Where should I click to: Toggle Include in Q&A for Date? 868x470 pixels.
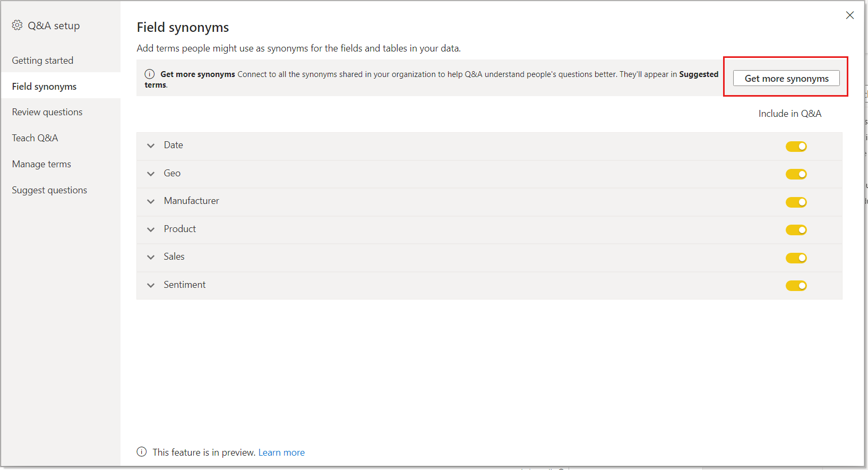(796, 147)
